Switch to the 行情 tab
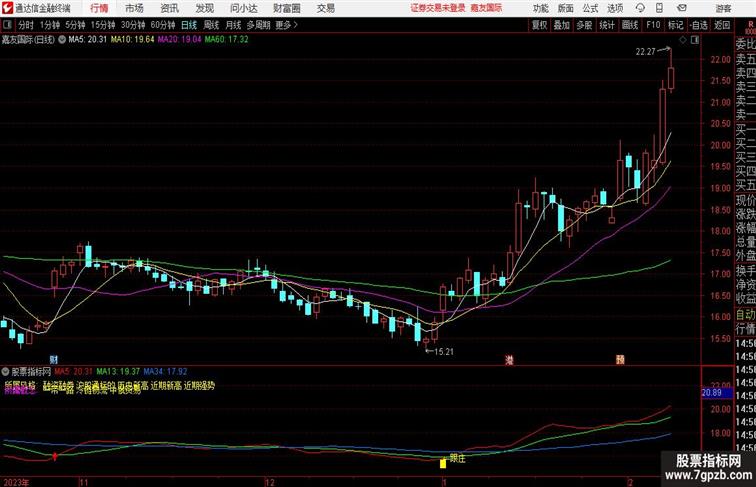This screenshot has width=756, height=487. coord(99,8)
